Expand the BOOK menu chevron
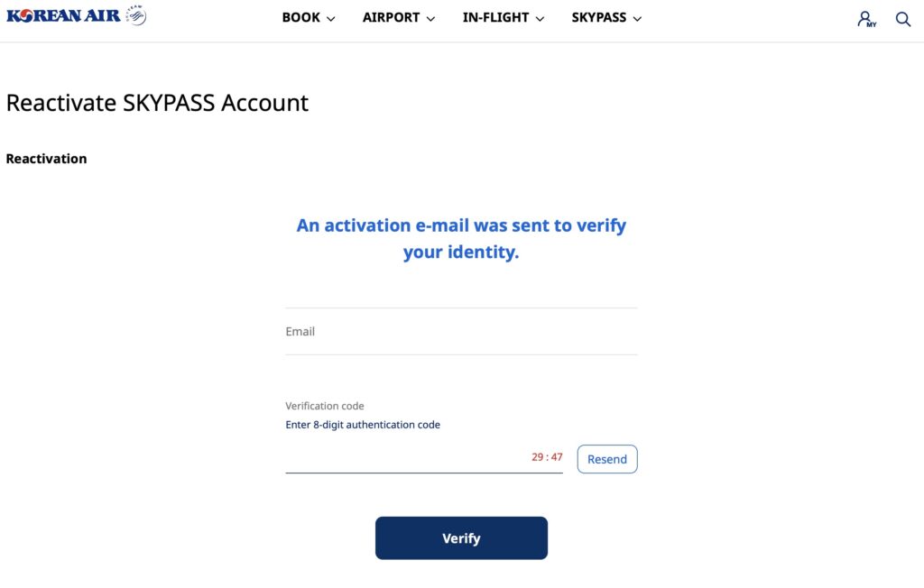924x588 pixels. tap(330, 19)
